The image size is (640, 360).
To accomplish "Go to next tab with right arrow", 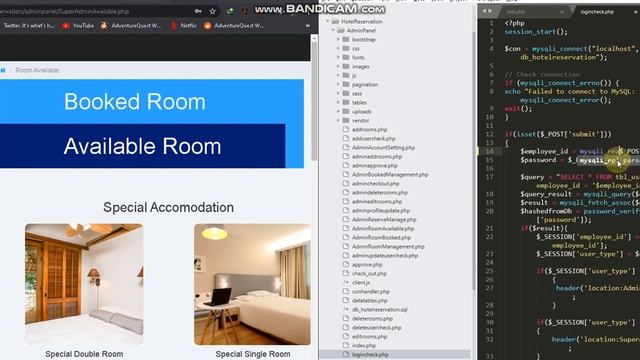I will coord(490,11).
